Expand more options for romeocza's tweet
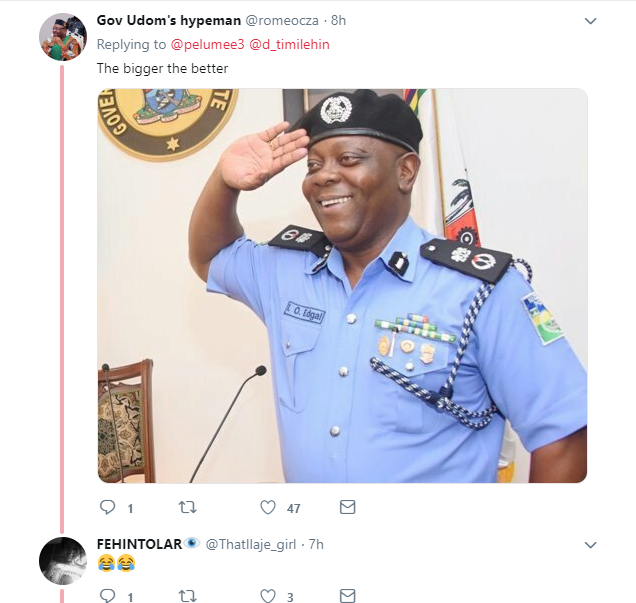This screenshot has height=603, width=636. (590, 21)
